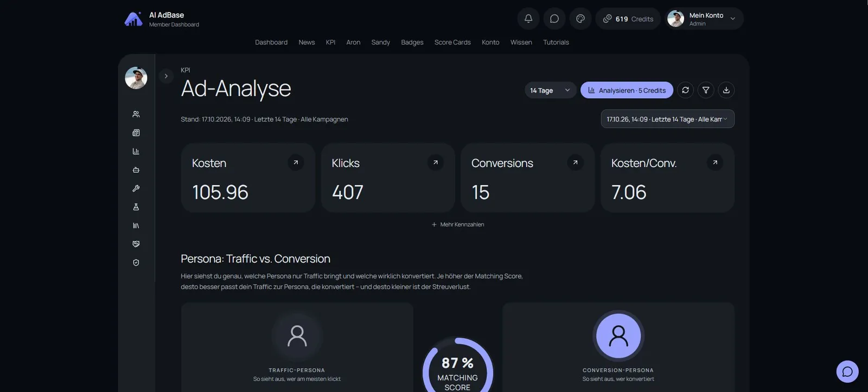Viewport: 868px width, 392px height.
Task: Open the Tutorials menu item
Action: pos(556,42)
